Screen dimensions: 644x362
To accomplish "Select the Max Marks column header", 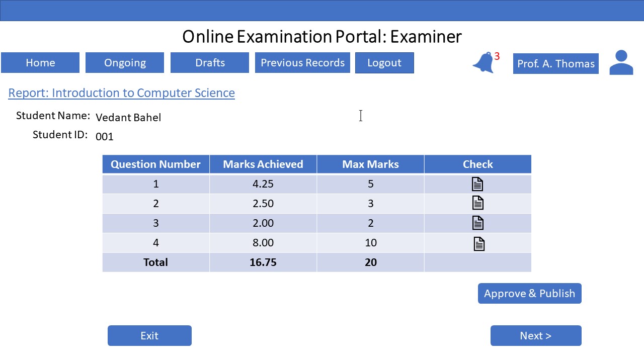I will [x=370, y=164].
